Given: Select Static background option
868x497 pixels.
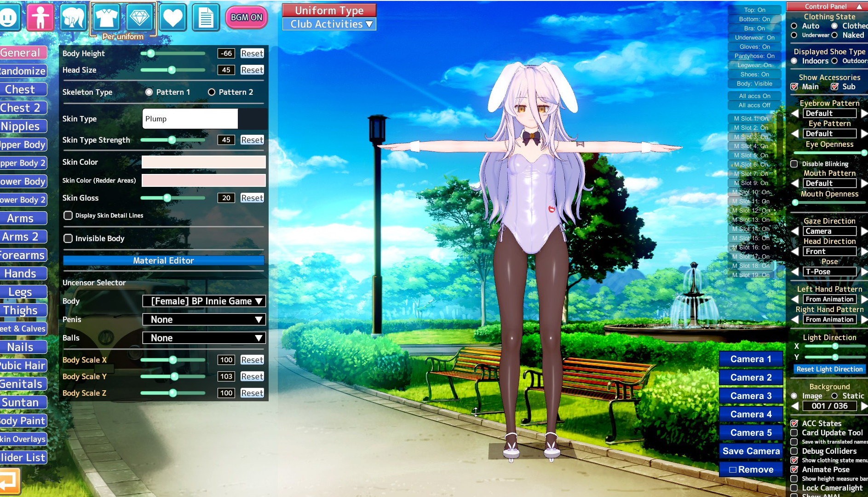Looking at the screenshot, I should (x=834, y=396).
